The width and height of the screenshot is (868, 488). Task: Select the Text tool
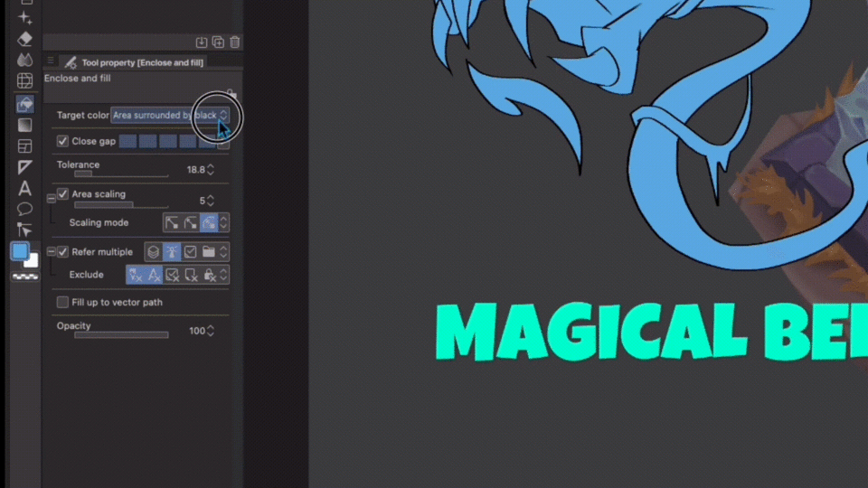(24, 188)
